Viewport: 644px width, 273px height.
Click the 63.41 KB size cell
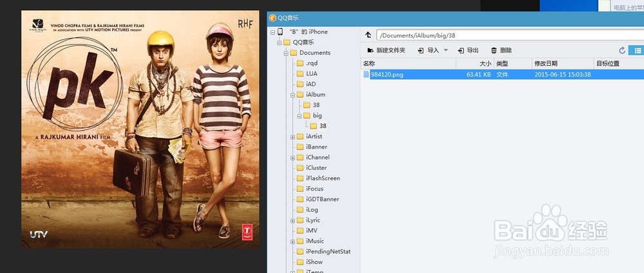pos(478,74)
